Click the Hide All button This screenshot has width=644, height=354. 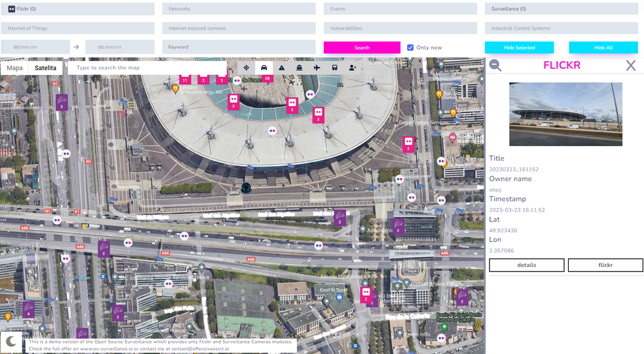click(603, 48)
